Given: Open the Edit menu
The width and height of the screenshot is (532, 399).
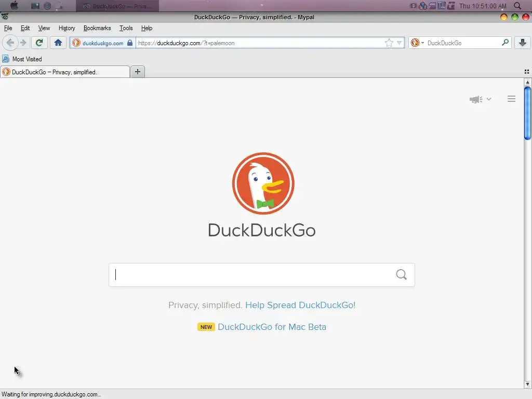Looking at the screenshot, I should point(25,28).
